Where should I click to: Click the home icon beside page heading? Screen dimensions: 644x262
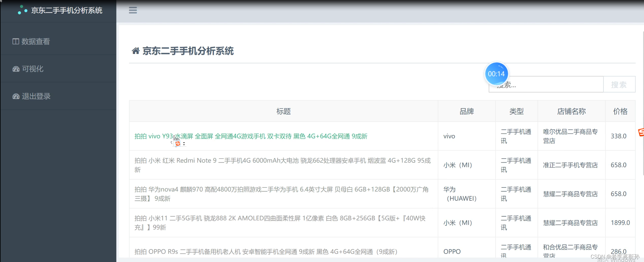[x=136, y=51]
